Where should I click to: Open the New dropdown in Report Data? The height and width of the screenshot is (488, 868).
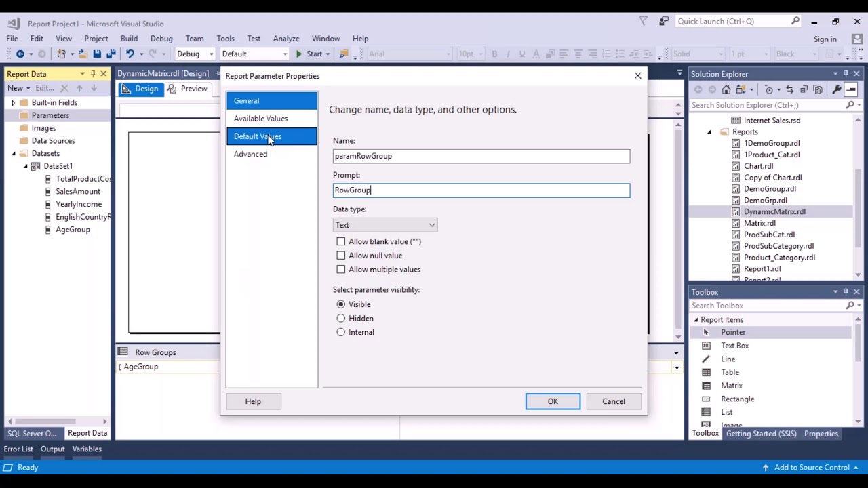(19, 88)
